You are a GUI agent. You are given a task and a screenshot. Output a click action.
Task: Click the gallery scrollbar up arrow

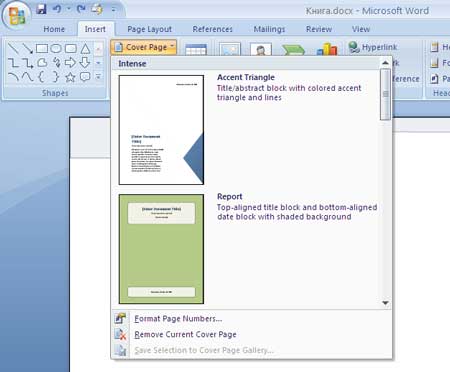click(385, 63)
